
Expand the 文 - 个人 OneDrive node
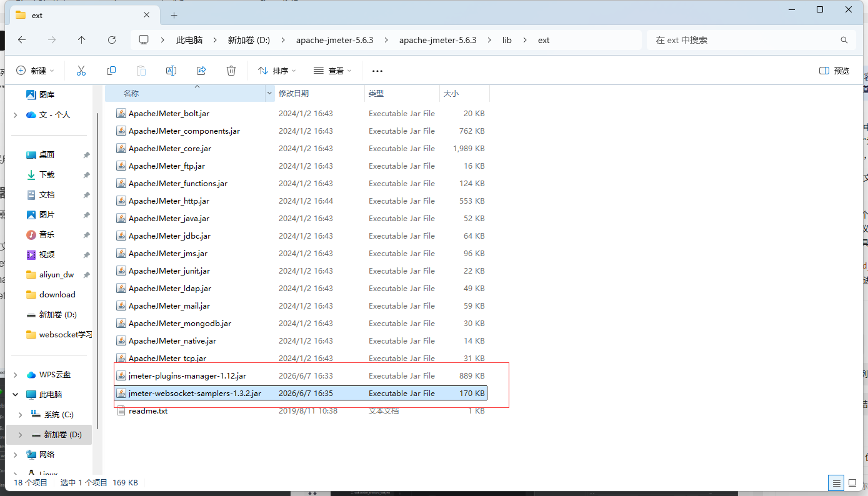point(16,115)
